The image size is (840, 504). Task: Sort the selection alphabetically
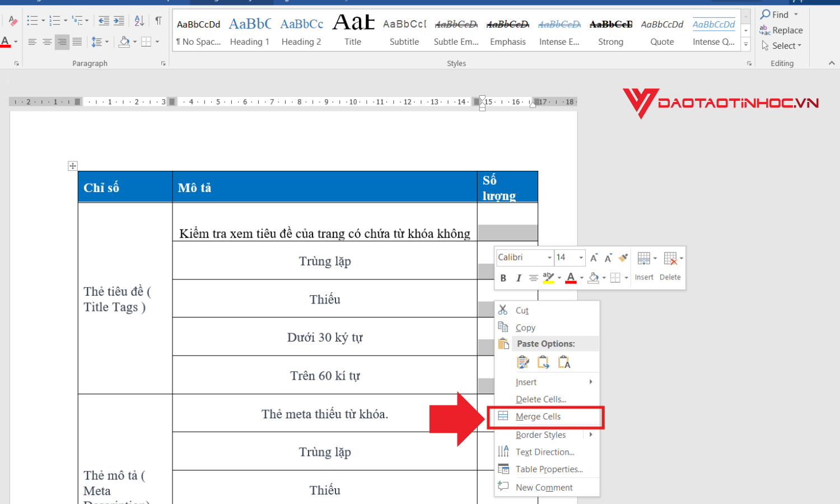[139, 21]
